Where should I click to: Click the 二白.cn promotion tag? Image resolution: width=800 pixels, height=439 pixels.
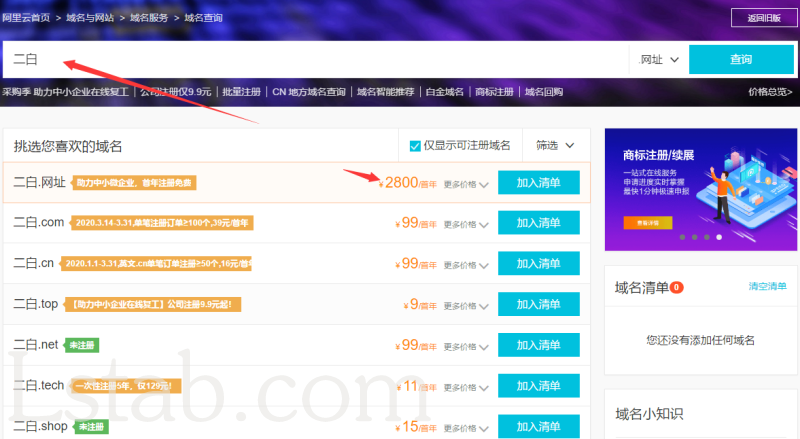point(156,264)
